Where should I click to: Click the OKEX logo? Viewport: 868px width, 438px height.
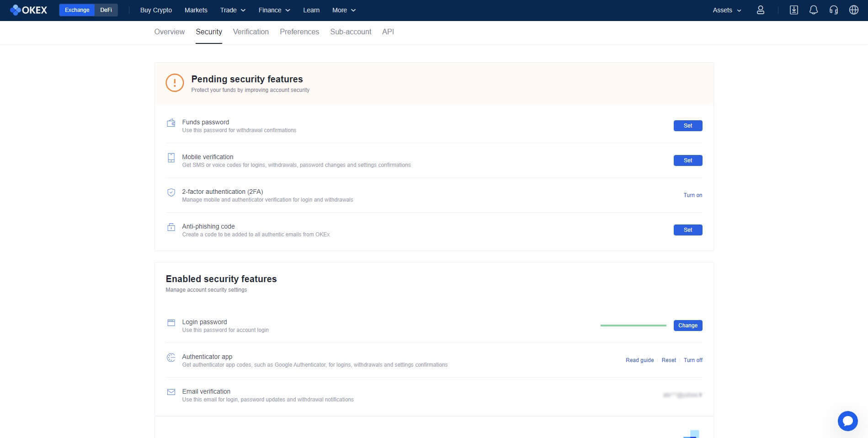pos(28,10)
